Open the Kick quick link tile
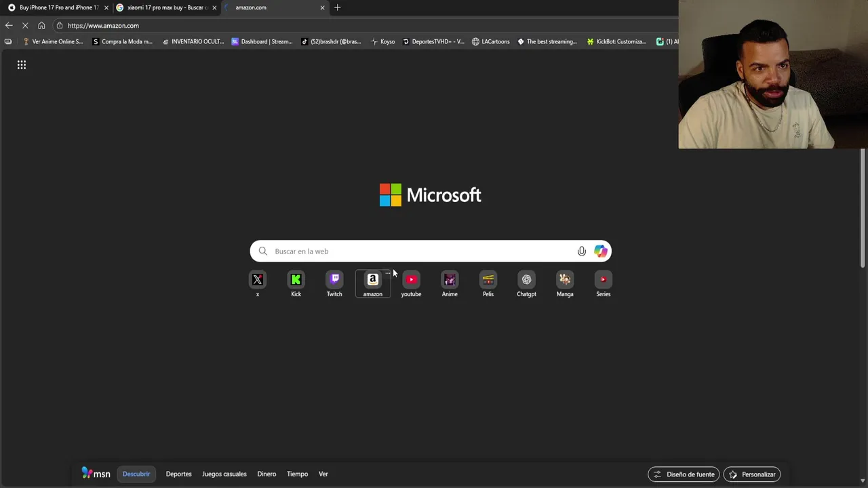The height and width of the screenshot is (488, 868). click(x=296, y=284)
